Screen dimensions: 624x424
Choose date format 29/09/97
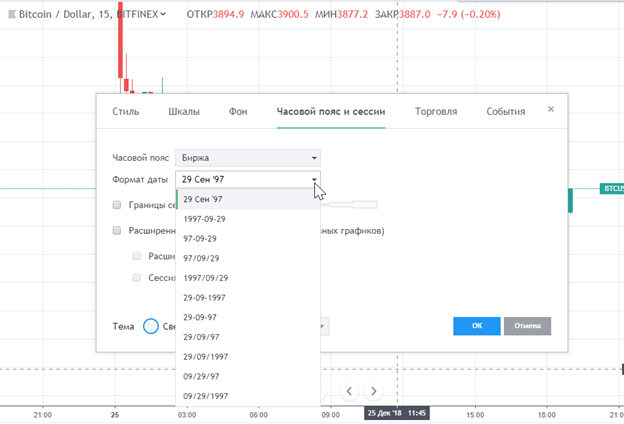click(x=248, y=337)
